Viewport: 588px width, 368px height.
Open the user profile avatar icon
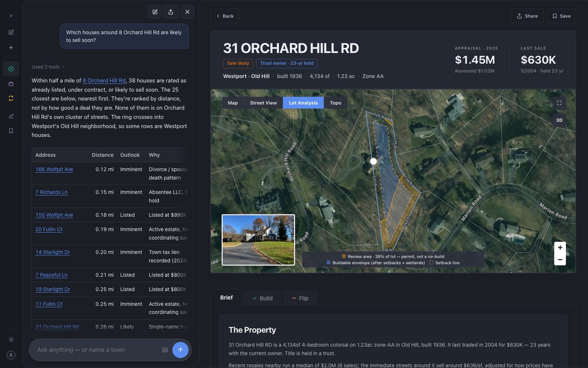pyautogui.click(x=11, y=355)
